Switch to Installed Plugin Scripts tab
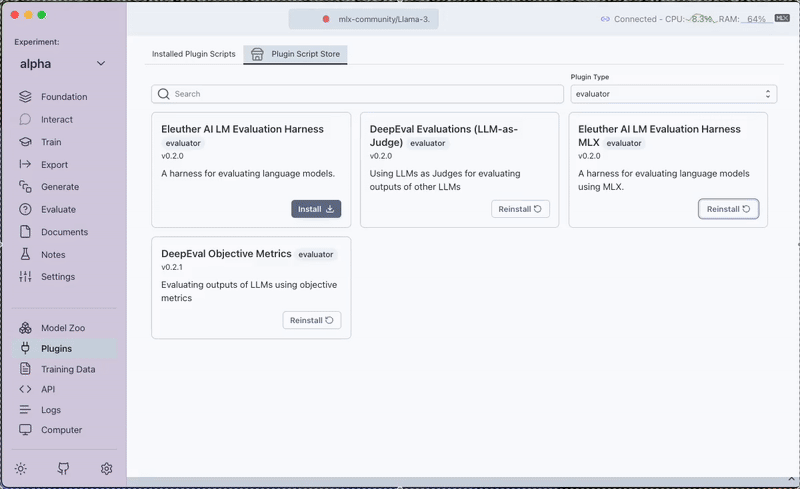Viewport: 800px width, 489px height. pyautogui.click(x=194, y=54)
